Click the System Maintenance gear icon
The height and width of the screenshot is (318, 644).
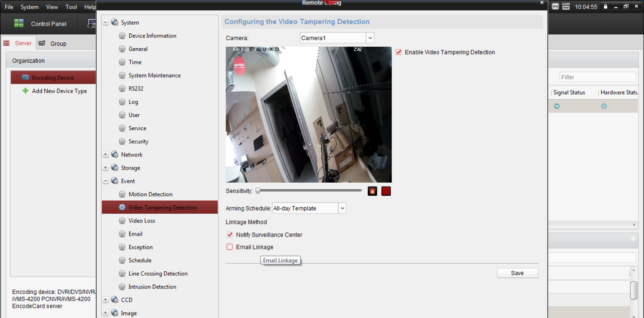point(122,75)
